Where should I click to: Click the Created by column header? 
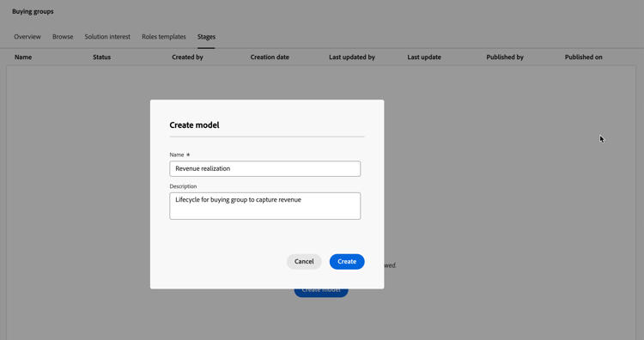(x=187, y=57)
